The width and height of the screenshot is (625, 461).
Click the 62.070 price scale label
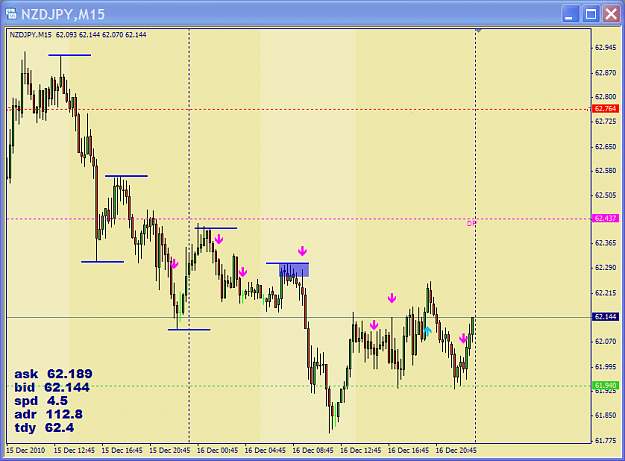605,341
